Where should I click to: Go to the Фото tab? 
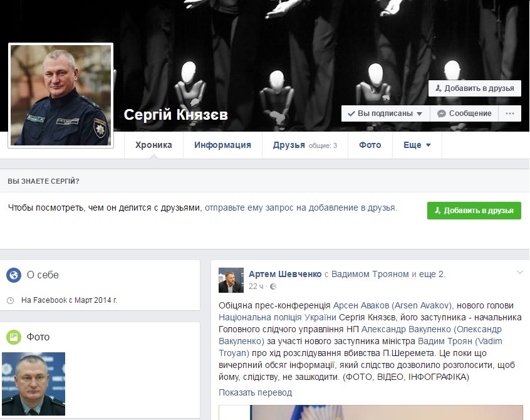coord(370,145)
